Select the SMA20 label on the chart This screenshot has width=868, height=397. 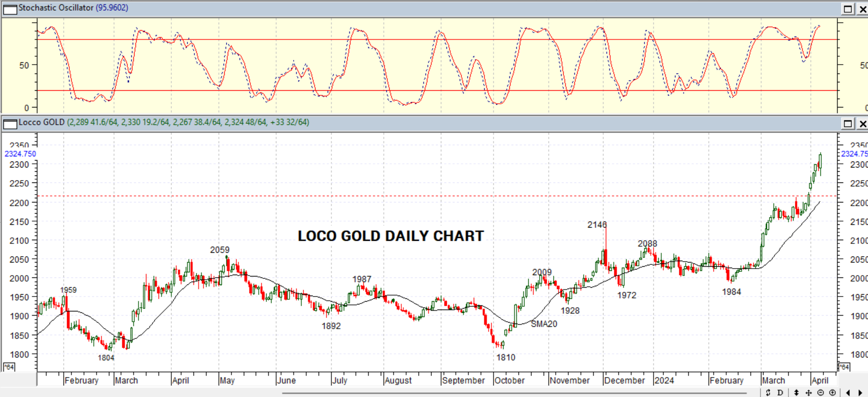click(544, 324)
